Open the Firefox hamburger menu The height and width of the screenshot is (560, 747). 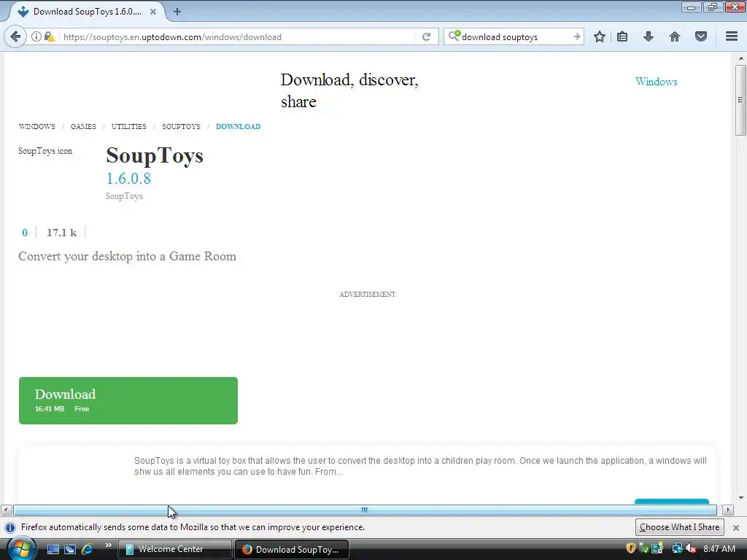(732, 36)
